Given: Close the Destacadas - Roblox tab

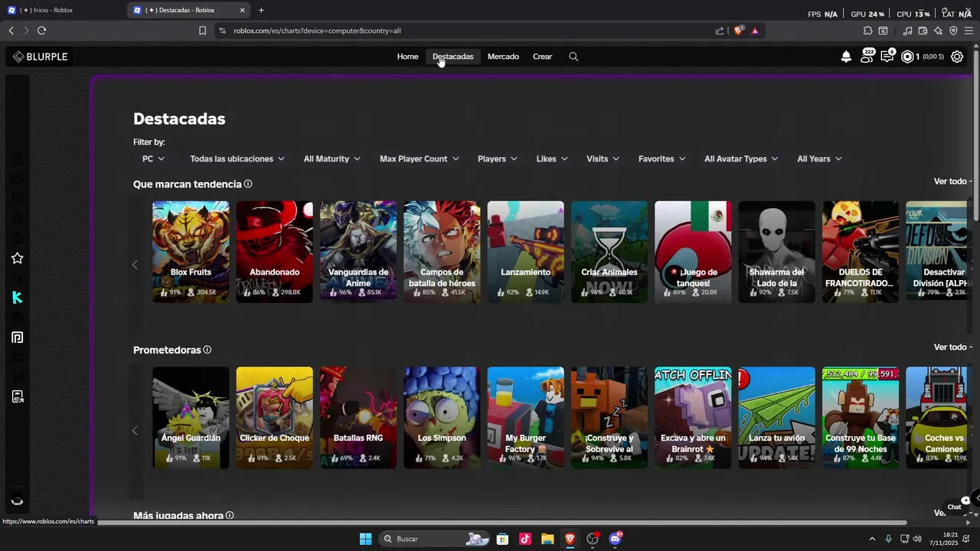Looking at the screenshot, I should click(243, 10).
